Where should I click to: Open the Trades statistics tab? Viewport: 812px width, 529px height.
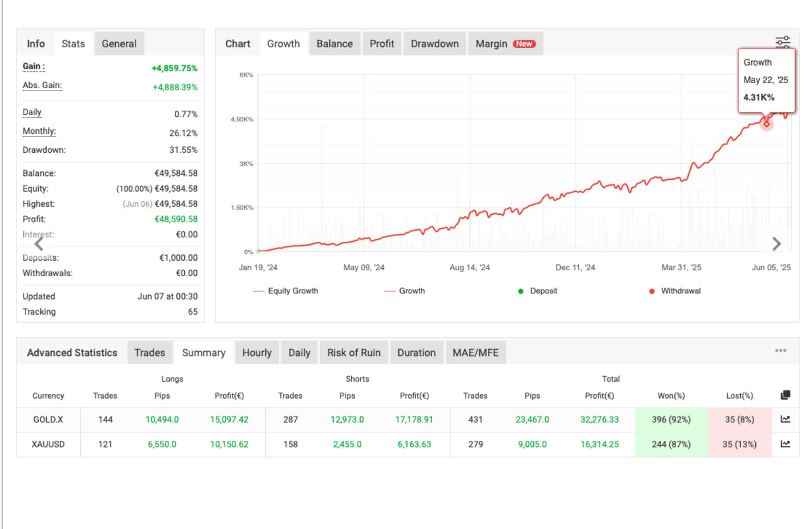click(149, 353)
